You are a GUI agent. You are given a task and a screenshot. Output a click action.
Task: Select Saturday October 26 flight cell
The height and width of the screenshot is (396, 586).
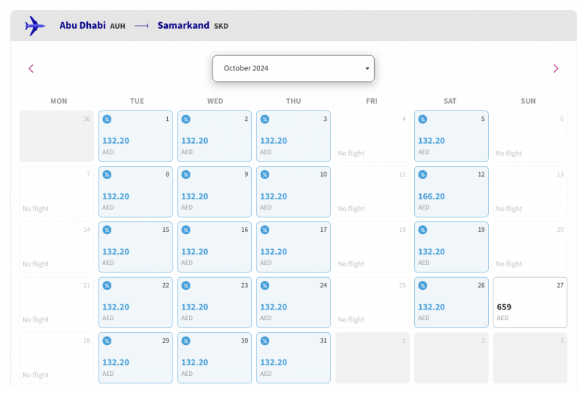pyautogui.click(x=451, y=303)
